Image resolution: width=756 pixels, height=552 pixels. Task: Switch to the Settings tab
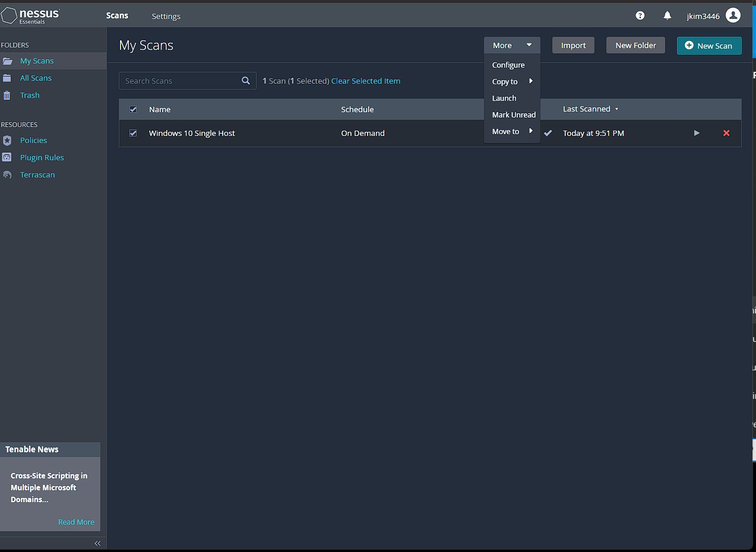coord(166,16)
